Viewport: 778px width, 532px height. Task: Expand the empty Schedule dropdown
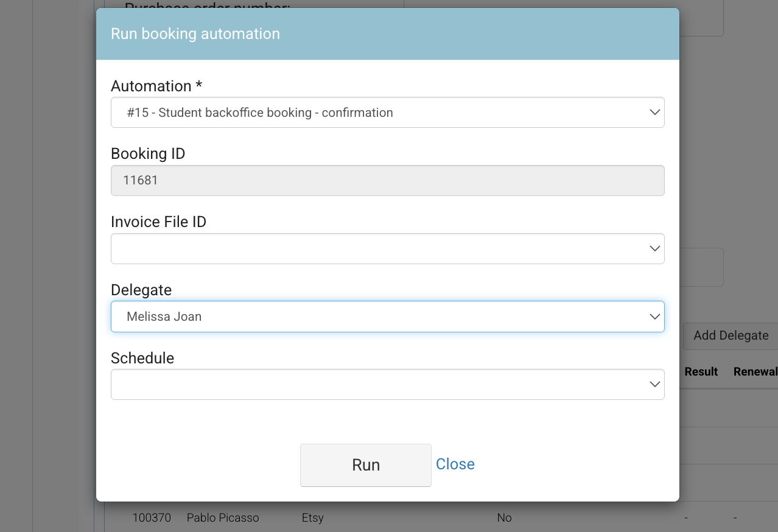[387, 385]
